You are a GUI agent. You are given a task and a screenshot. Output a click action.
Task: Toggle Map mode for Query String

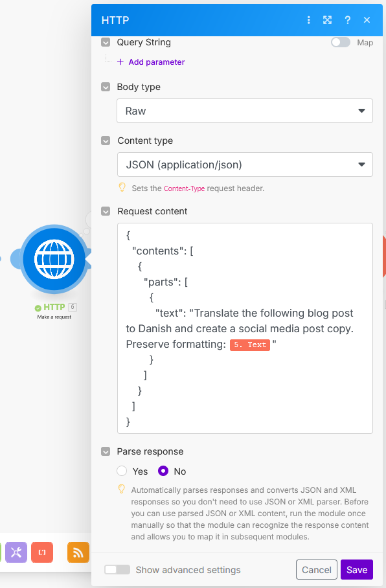(340, 42)
